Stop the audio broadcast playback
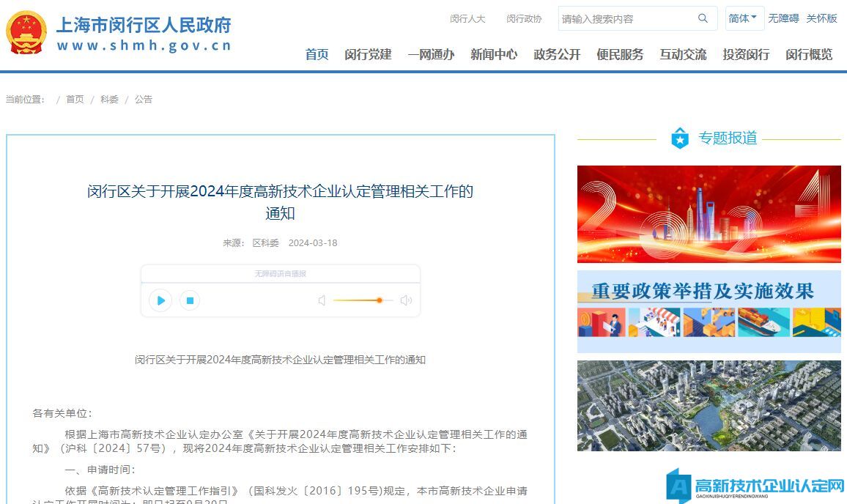Image resolution: width=847 pixels, height=504 pixels. coord(190,300)
